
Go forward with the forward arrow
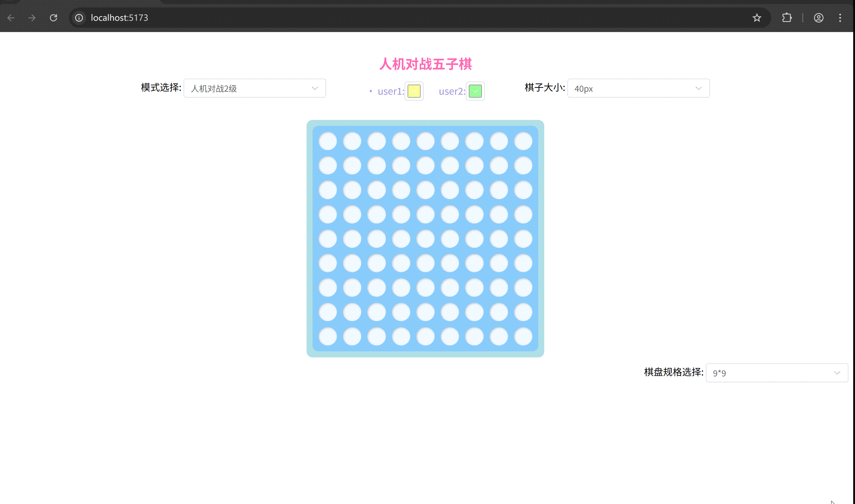click(x=32, y=18)
